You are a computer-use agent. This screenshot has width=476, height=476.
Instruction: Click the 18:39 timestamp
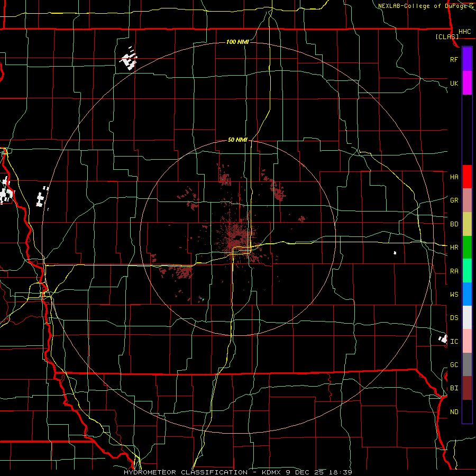pos(341,472)
